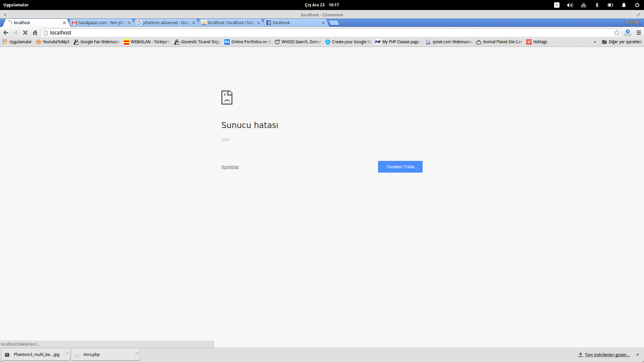The width and height of the screenshot is (644, 362).
Task: Switch to phantom advanced Google tab
Action: pyautogui.click(x=164, y=22)
